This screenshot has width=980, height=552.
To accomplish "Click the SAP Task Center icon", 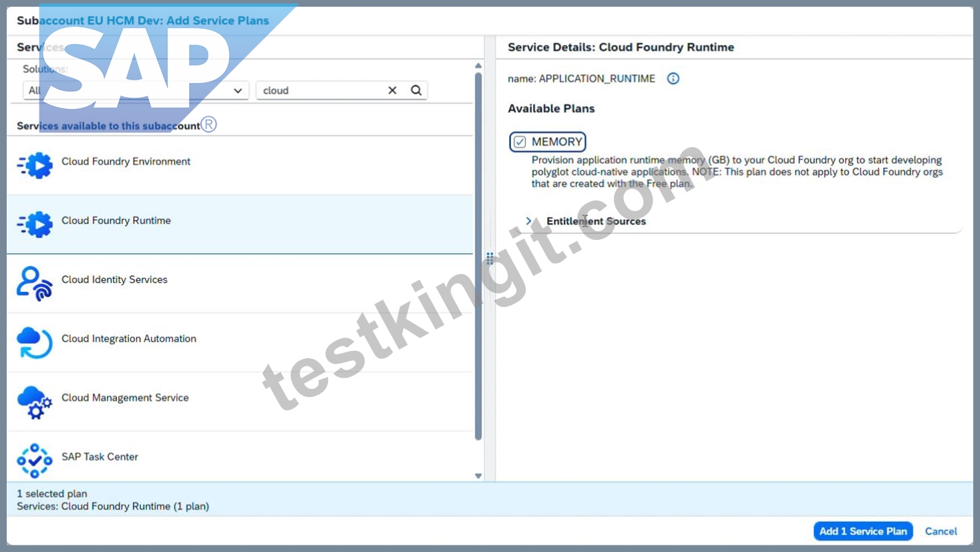I will tap(35, 461).
